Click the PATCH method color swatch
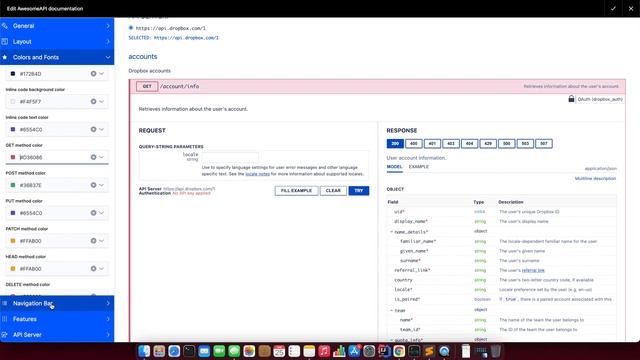 coord(13,241)
